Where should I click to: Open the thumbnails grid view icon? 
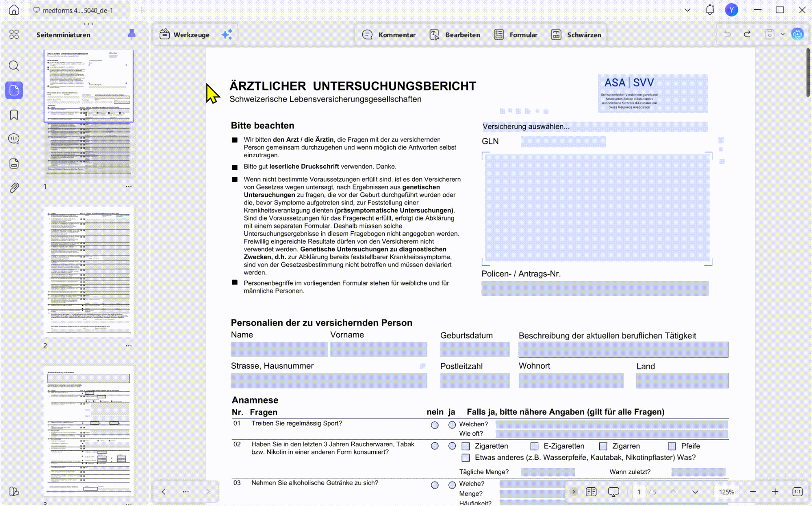[x=14, y=34]
